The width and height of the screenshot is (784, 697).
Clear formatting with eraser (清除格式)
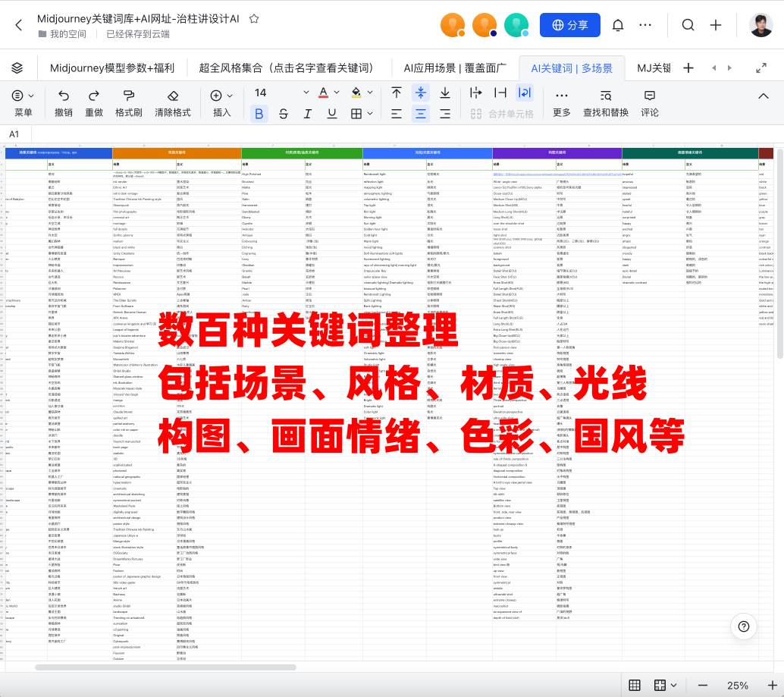pos(173,103)
